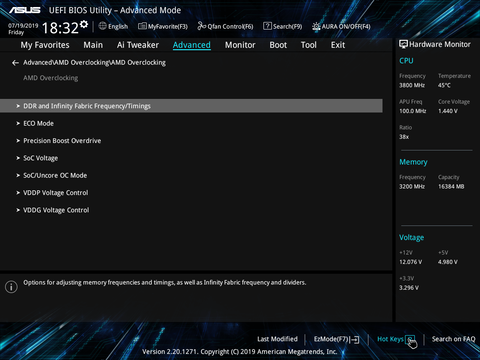Open SoC Voltage submenu
Image resolution: width=480 pixels, height=360 pixels.
click(x=40, y=158)
